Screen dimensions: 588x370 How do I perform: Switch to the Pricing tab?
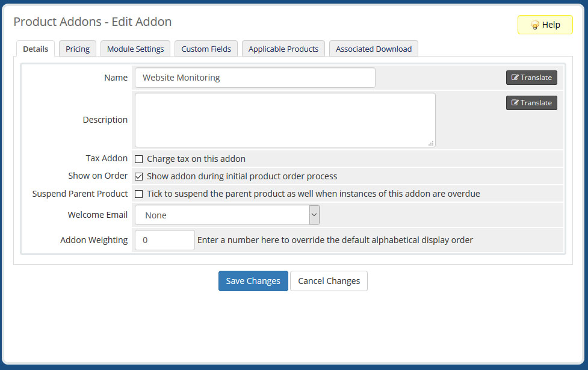click(x=77, y=49)
